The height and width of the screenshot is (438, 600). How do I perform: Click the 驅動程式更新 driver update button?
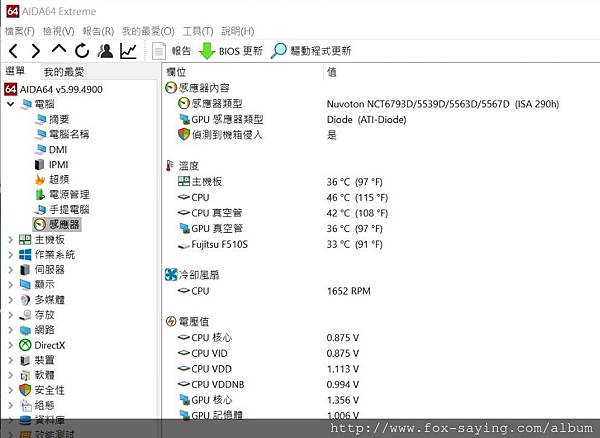[311, 51]
